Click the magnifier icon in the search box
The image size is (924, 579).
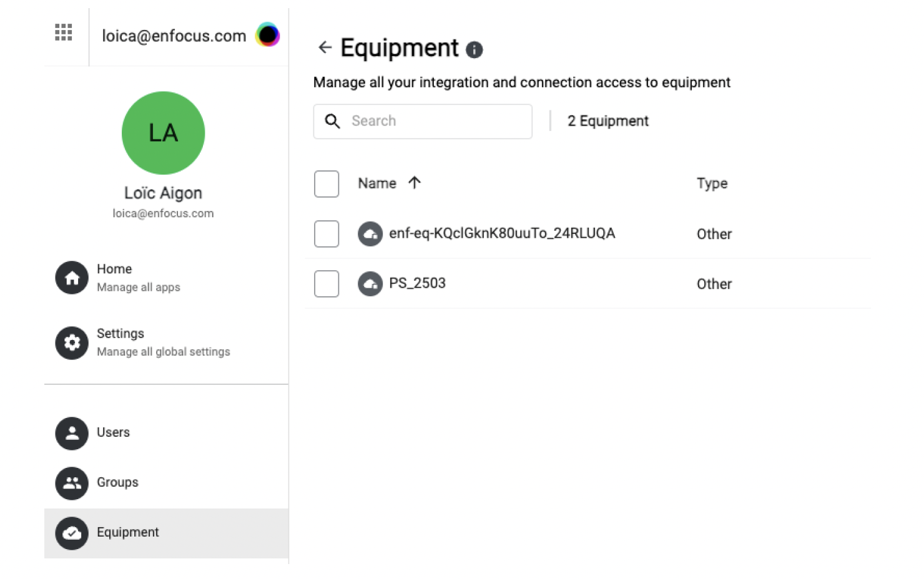(x=333, y=121)
